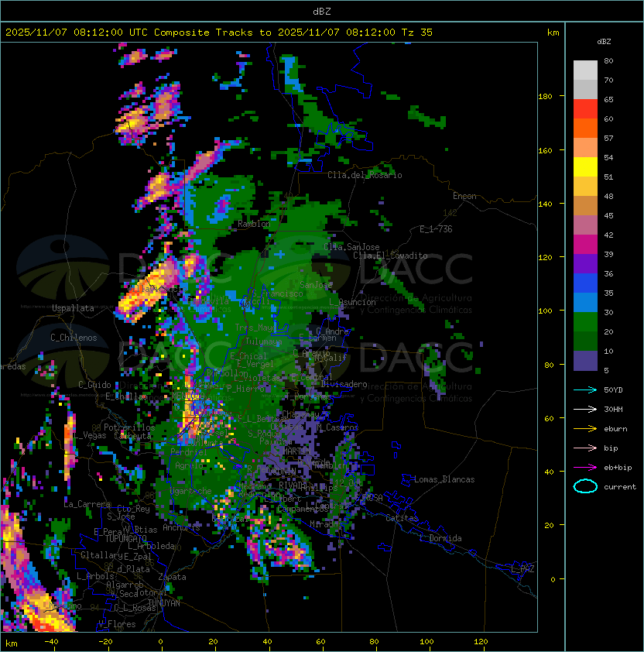644x652 pixels.
Task: Click the Composite Tracks timestamp header text
Action: (x=219, y=33)
